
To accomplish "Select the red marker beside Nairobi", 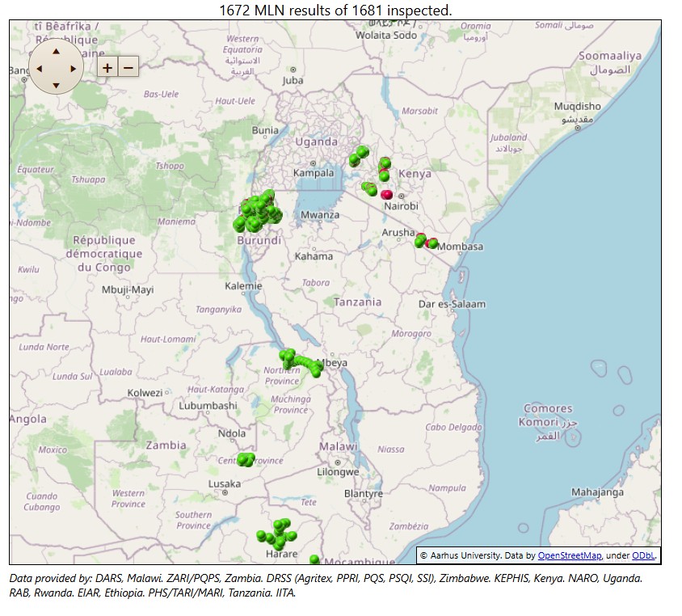I will click(x=387, y=194).
